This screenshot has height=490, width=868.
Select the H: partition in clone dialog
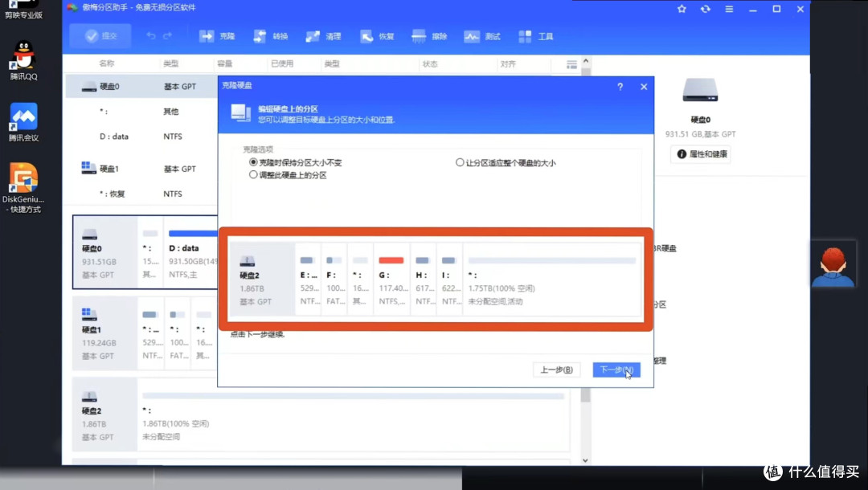point(424,279)
